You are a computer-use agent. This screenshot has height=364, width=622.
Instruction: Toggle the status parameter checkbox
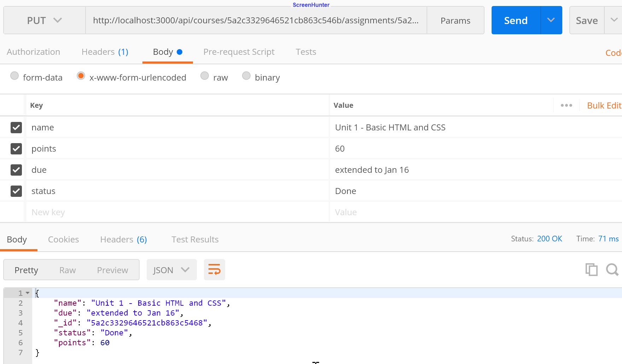point(16,191)
